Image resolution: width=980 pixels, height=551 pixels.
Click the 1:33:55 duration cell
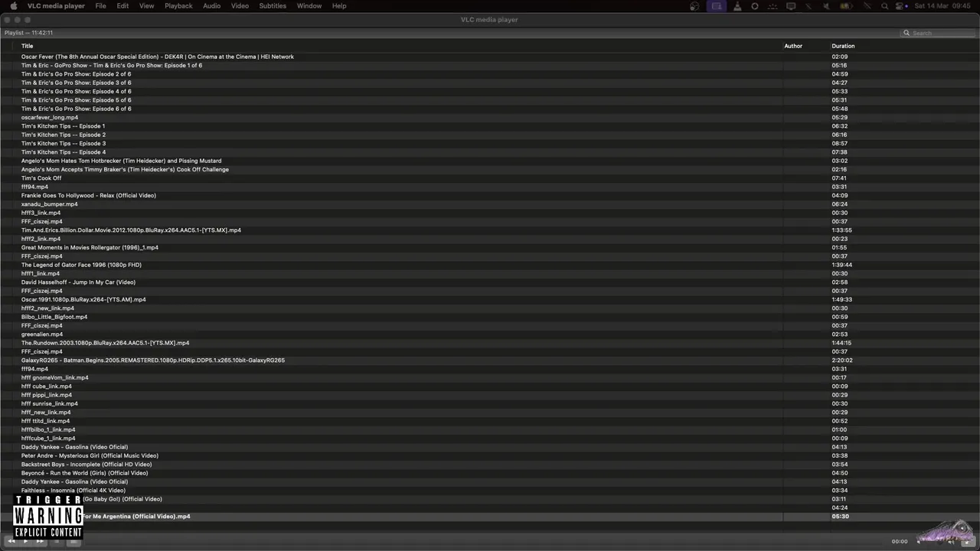pos(842,230)
